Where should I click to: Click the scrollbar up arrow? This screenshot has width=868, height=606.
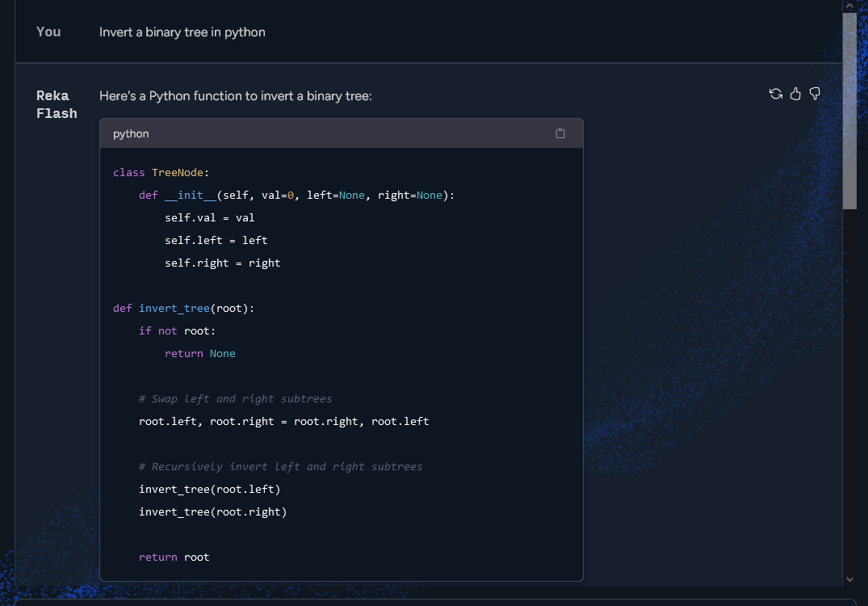pos(849,6)
